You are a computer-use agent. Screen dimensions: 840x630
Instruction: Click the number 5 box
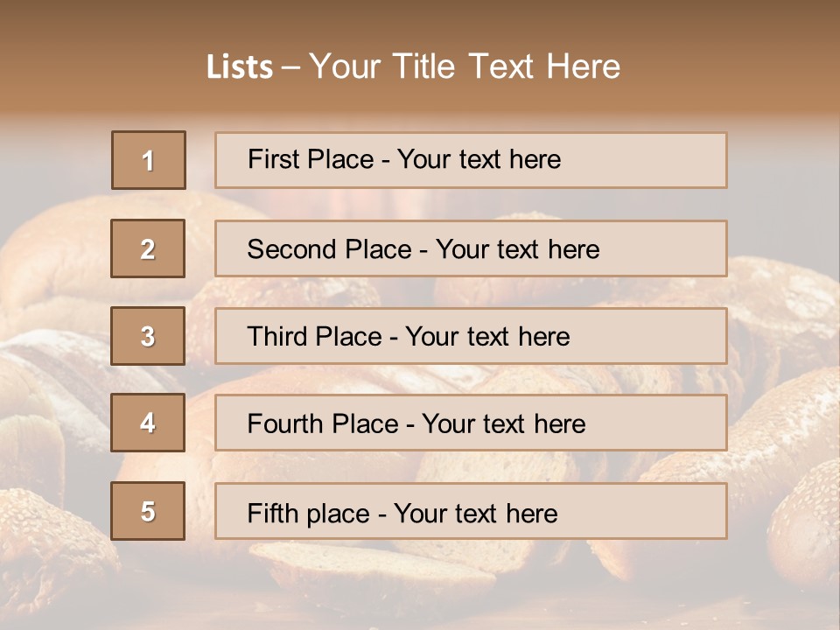pyautogui.click(x=148, y=511)
